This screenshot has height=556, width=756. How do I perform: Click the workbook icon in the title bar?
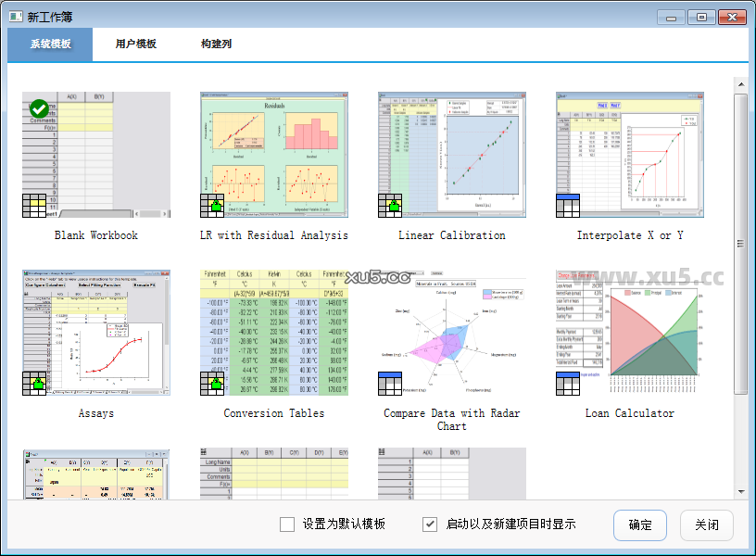[x=15, y=17]
